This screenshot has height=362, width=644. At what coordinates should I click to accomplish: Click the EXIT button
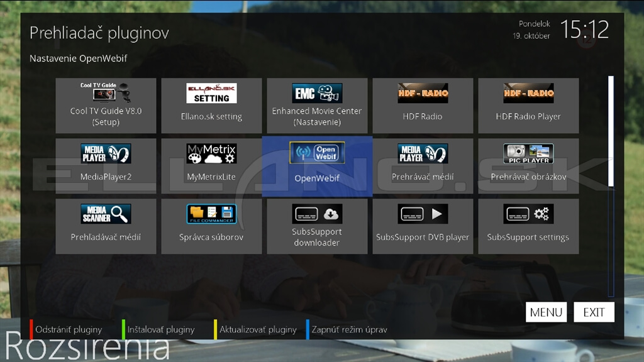click(594, 312)
